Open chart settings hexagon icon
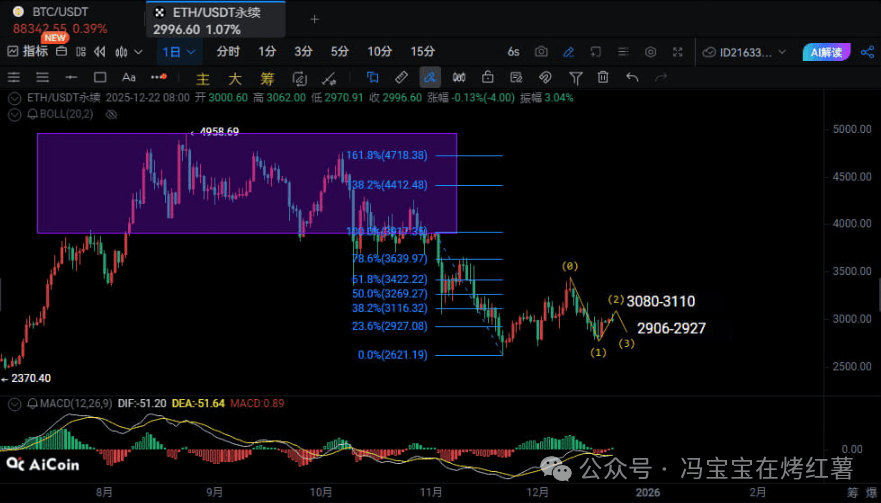The width and height of the screenshot is (881, 503). tap(651, 52)
